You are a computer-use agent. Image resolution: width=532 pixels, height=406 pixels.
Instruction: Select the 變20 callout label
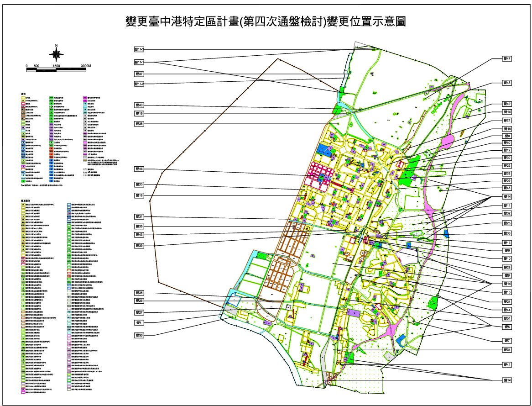coord(140,185)
